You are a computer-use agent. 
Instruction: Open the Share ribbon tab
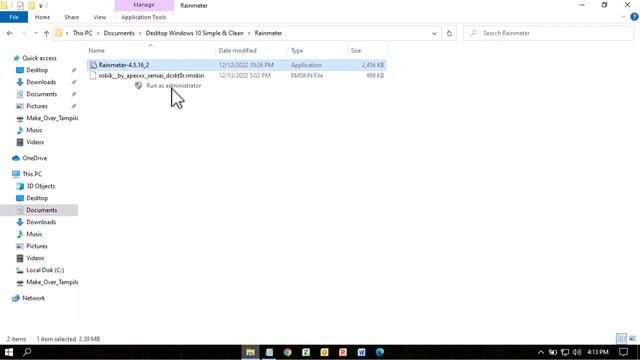[71, 17]
